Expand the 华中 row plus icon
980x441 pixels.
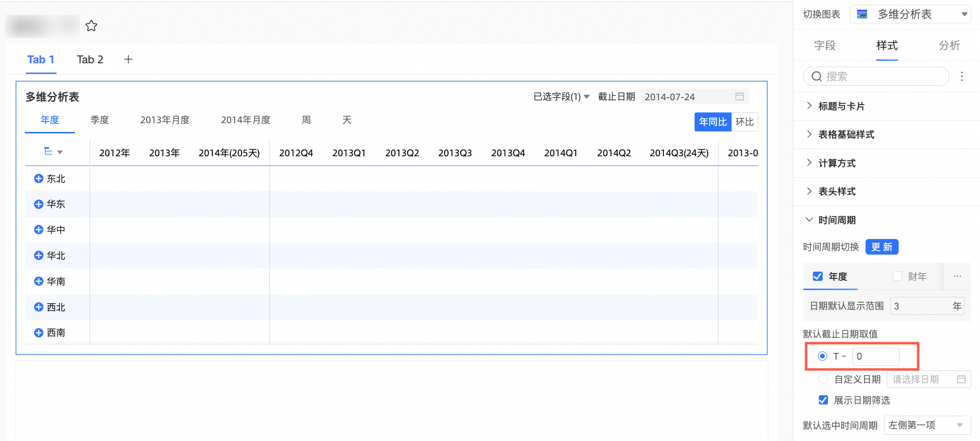(38, 230)
